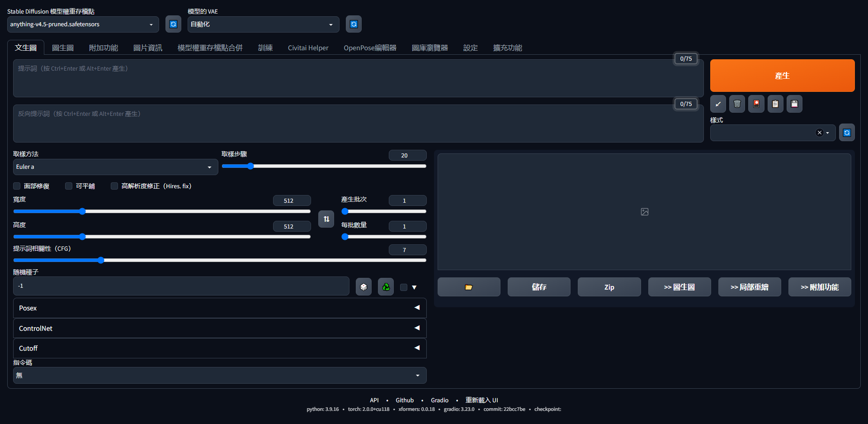Focus the 提示詞 prompt text box
This screenshot has width=868, height=424.
358,78
